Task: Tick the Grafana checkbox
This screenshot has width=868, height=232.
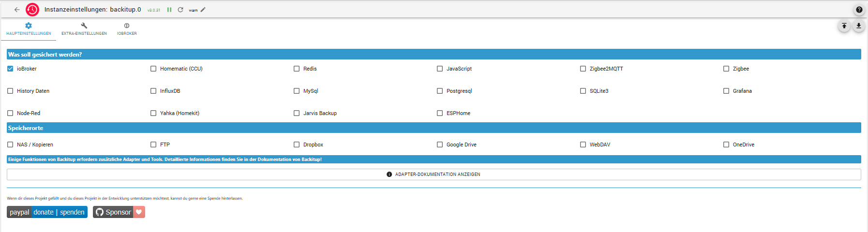Action: (x=726, y=91)
